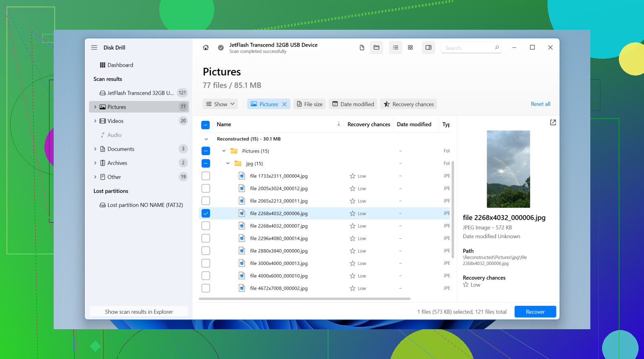The width and height of the screenshot is (644, 359).
Task: Check file 1733x2311_000004.jpg checkbox
Action: 205,176
